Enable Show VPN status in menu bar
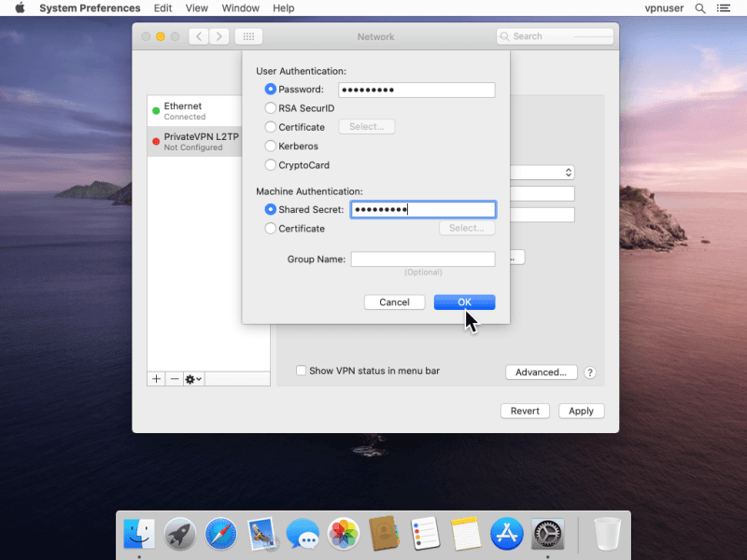Image resolution: width=747 pixels, height=560 pixels. [x=302, y=371]
